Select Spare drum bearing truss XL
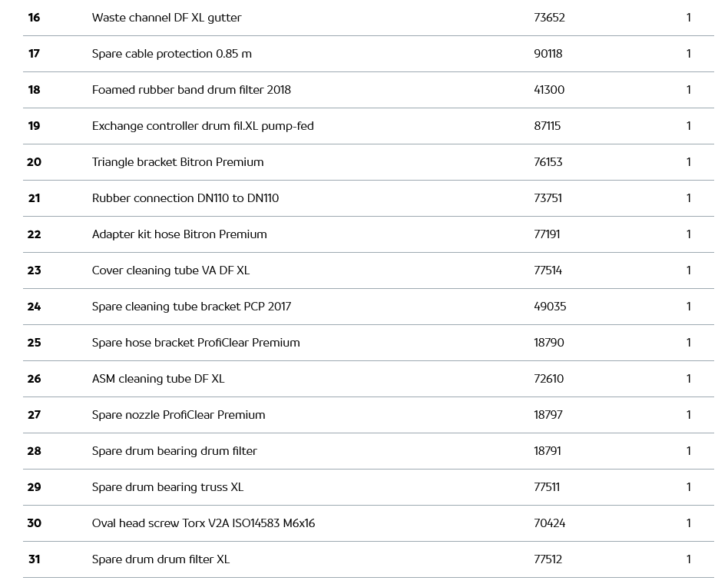The width and height of the screenshot is (728, 584). click(167, 487)
